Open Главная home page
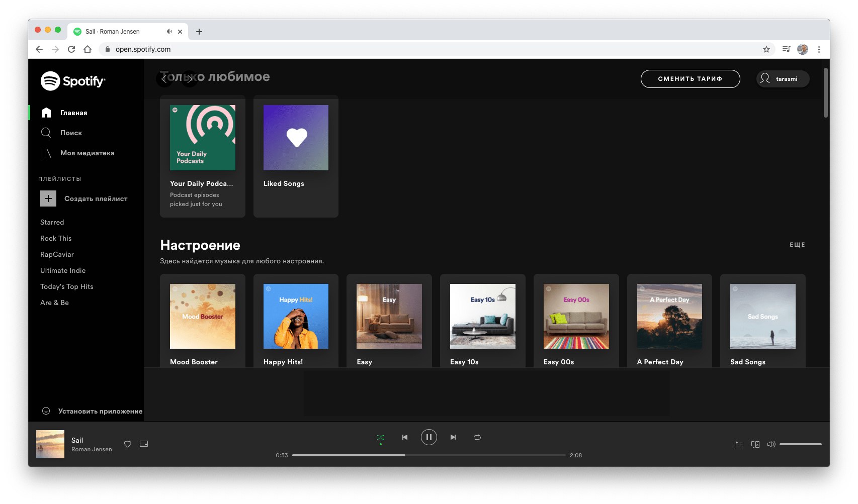This screenshot has width=858, height=504. pyautogui.click(x=64, y=113)
